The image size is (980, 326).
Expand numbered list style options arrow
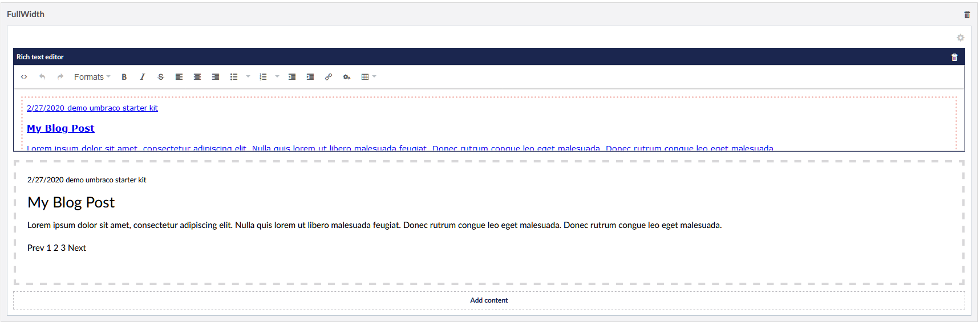pos(277,76)
